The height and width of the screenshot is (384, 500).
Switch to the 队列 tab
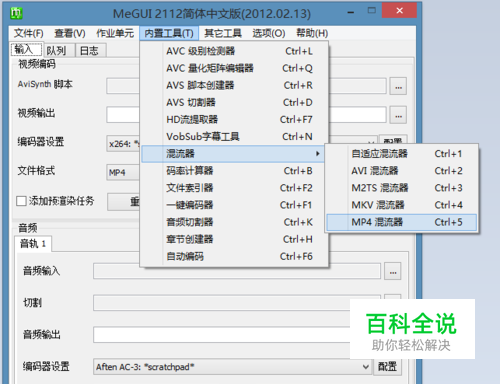pos(59,51)
